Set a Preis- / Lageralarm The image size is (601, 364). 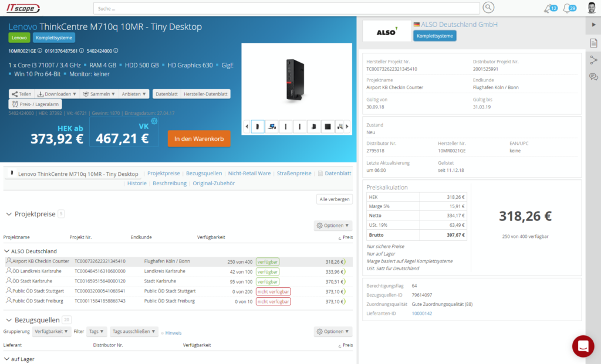coord(35,104)
